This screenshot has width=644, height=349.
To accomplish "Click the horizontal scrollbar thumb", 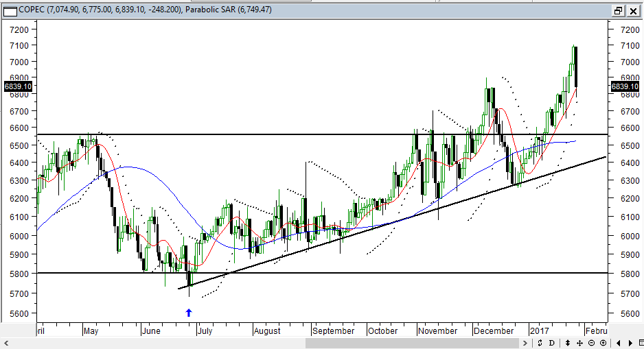I will click(x=413, y=343).
